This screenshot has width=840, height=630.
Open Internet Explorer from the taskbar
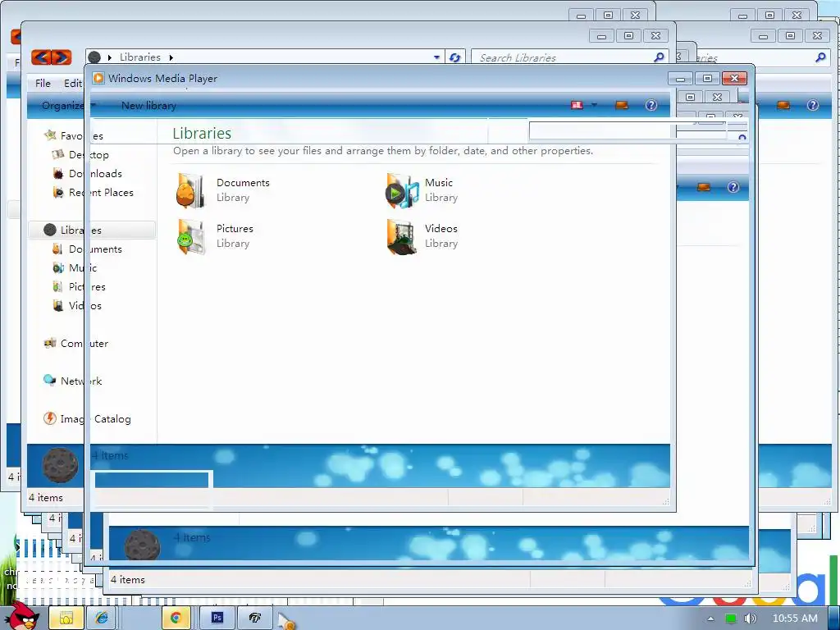coord(102,619)
